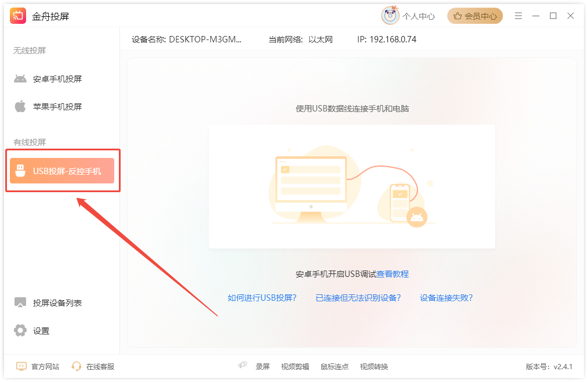Click the Apple logo sidebar icon
The image size is (588, 382).
[20, 106]
